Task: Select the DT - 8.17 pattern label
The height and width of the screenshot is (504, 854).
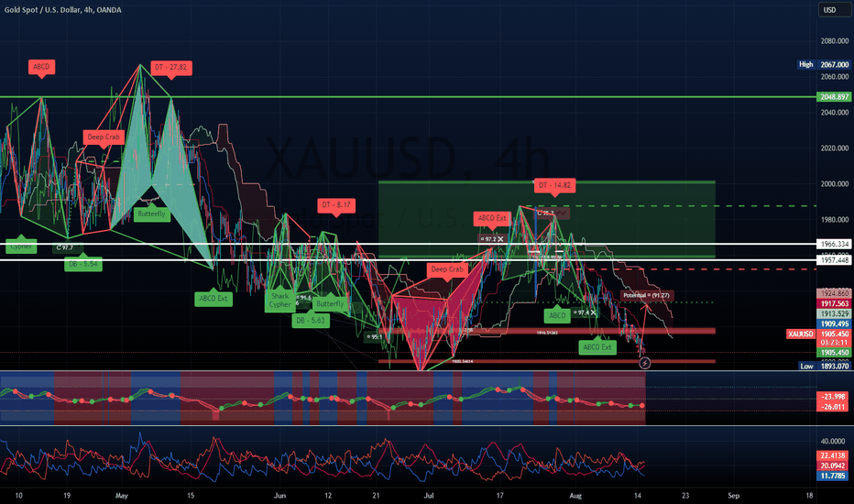Action: click(336, 205)
